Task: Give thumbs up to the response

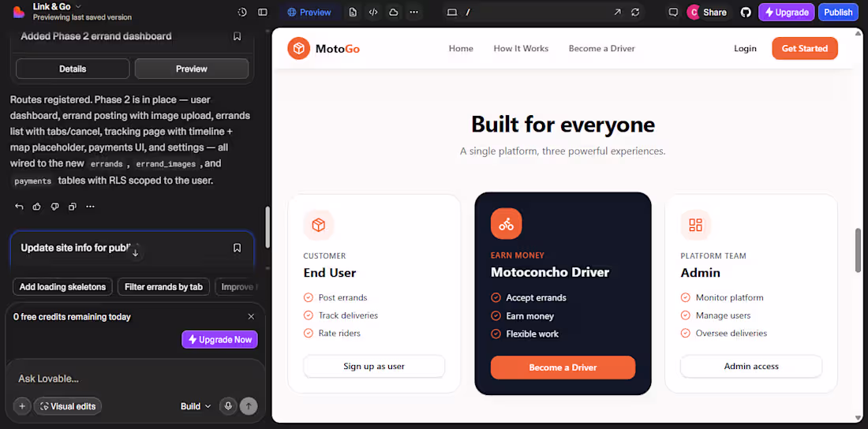Action: tap(37, 207)
